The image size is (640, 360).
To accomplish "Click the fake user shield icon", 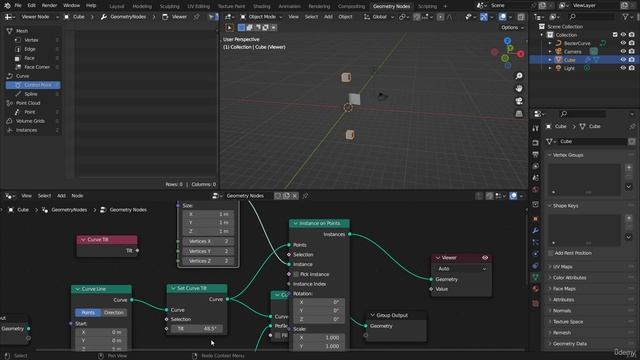I will 278,196.
